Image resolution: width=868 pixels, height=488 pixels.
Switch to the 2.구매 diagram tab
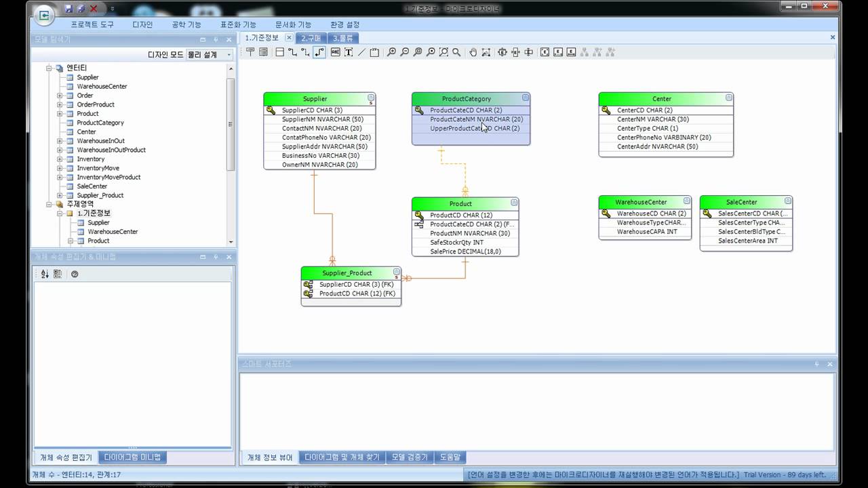tap(312, 38)
